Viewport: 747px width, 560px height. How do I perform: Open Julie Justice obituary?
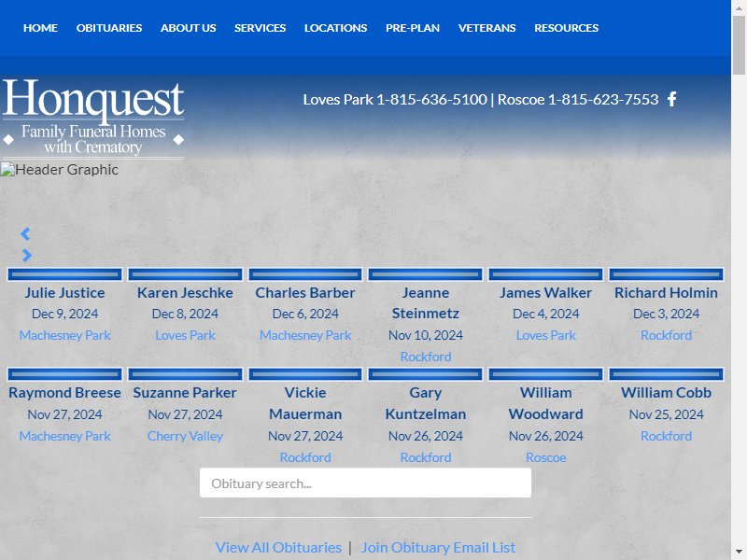pos(64,293)
